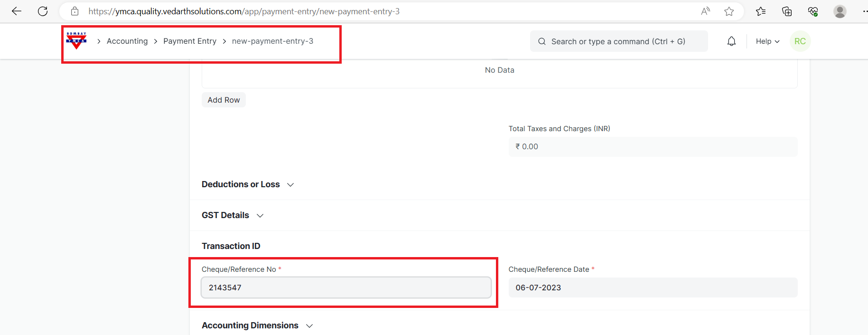Screen dimensions: 868x335
Task: Click the Cheque/Reference No field
Action: [x=346, y=287]
